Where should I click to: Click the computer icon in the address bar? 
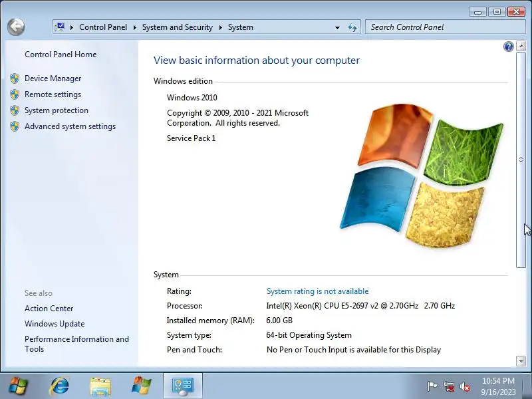coord(60,27)
